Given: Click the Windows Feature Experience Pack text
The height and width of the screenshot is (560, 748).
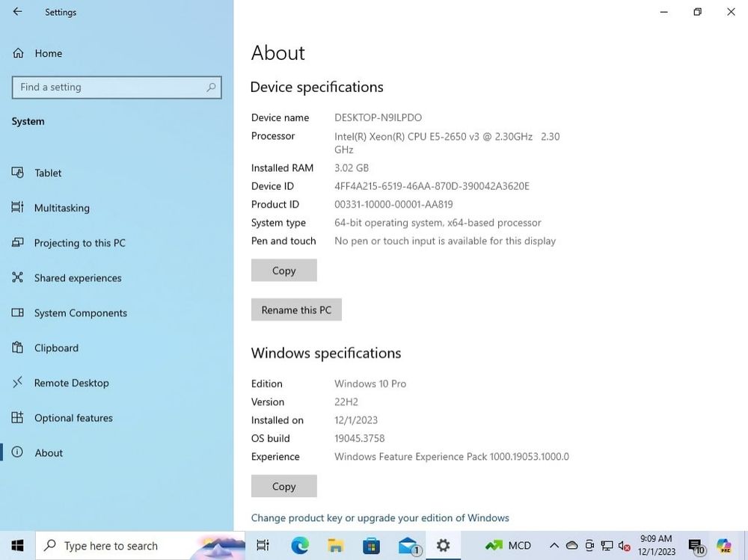Looking at the screenshot, I should [451, 457].
